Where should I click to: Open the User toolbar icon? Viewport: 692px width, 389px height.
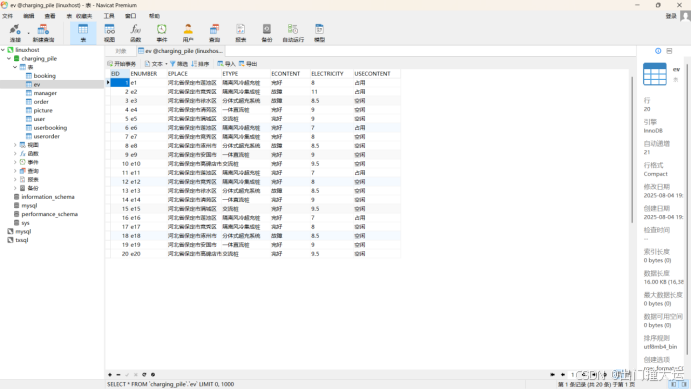coord(188,33)
